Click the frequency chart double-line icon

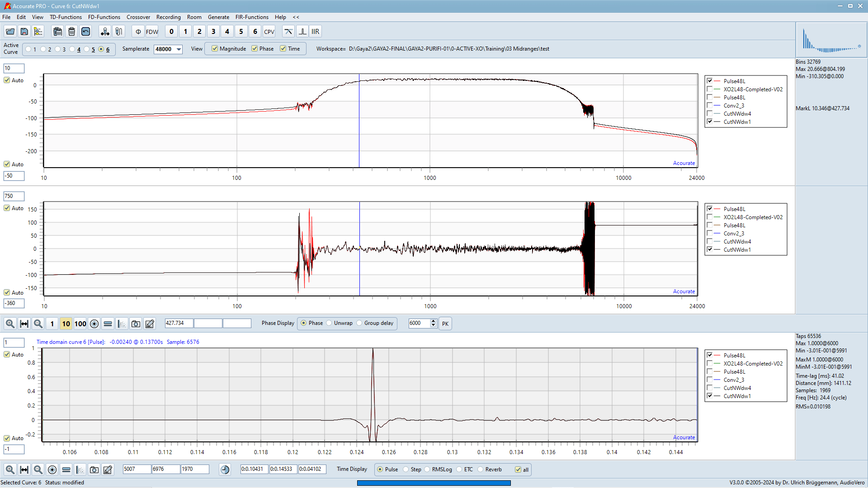108,324
